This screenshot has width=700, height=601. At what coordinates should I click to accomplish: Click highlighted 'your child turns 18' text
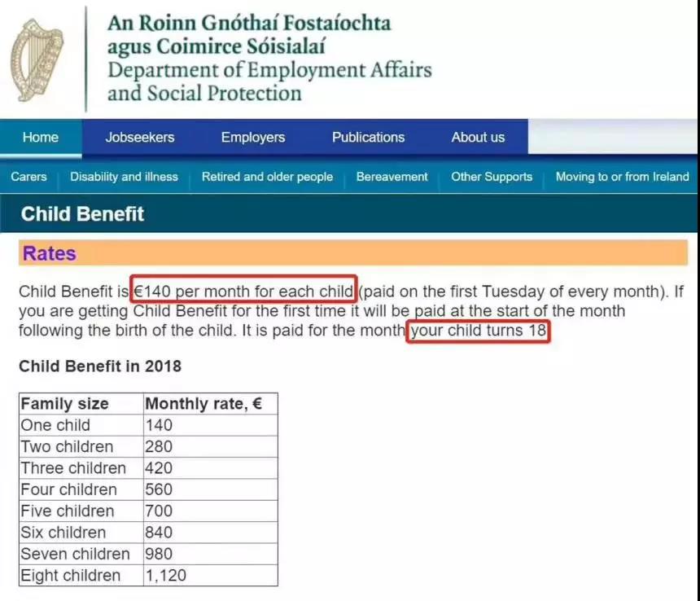point(479,331)
